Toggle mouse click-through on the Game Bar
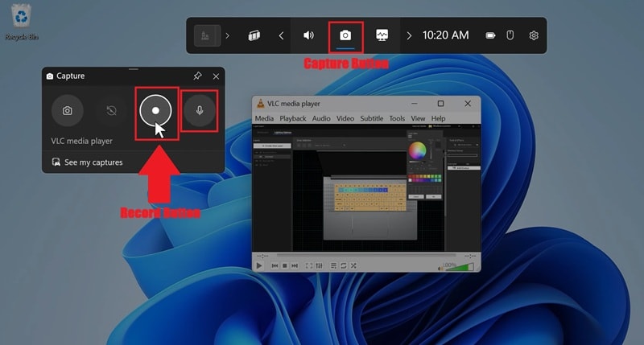This screenshot has width=644, height=345. pyautogui.click(x=510, y=35)
